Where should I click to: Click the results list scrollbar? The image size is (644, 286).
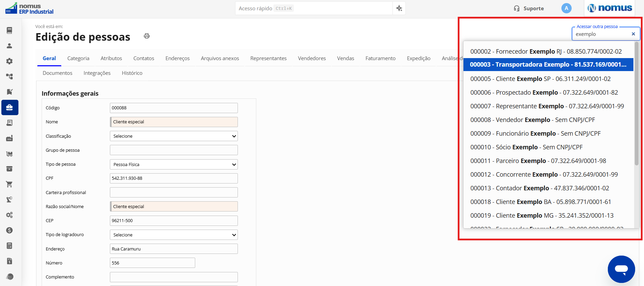coord(636,104)
